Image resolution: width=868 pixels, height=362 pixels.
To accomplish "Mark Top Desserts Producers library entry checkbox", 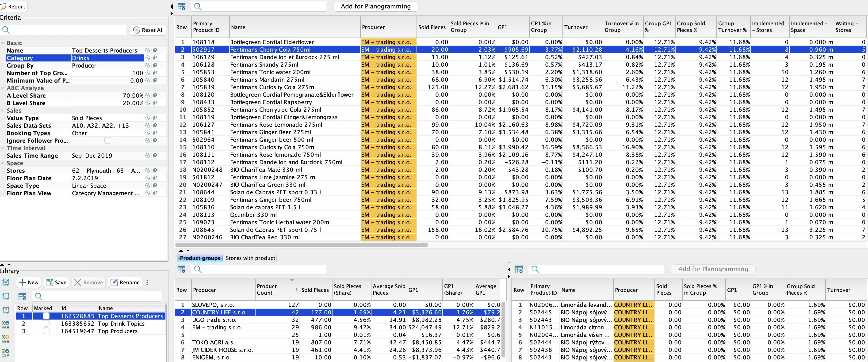I will (x=46, y=316).
